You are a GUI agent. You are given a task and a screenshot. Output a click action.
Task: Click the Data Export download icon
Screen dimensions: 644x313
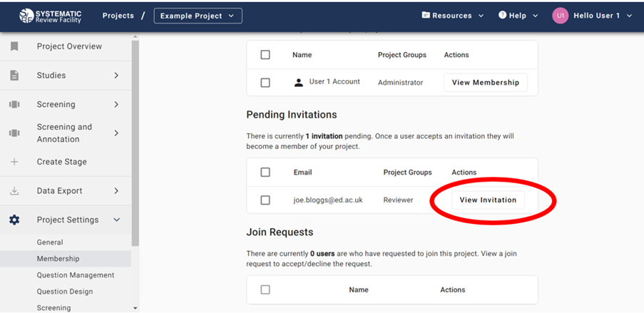pos(14,191)
